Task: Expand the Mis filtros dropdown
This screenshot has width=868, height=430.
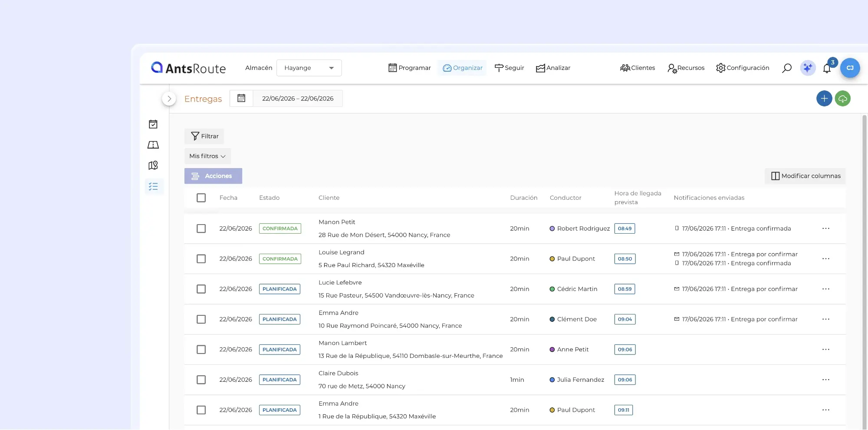Action: 207,156
